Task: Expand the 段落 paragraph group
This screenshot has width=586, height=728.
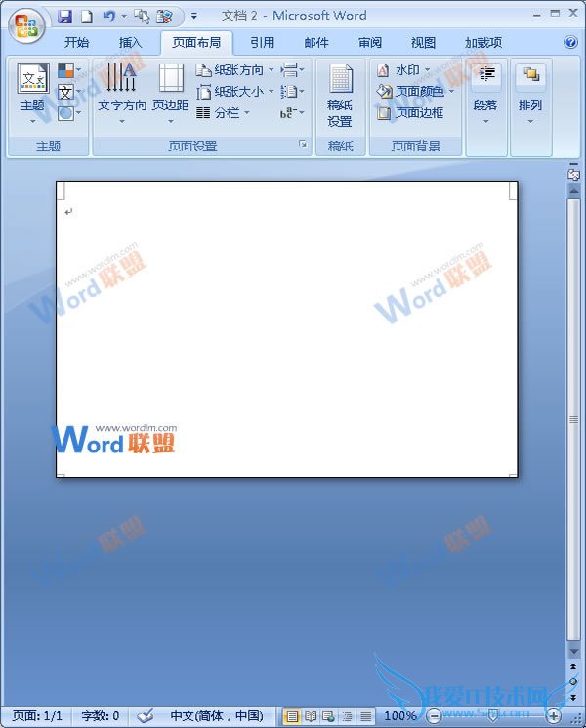Action: (x=485, y=94)
